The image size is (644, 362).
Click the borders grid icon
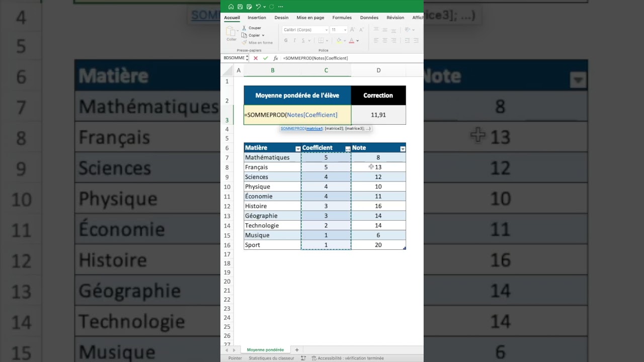coord(320,40)
